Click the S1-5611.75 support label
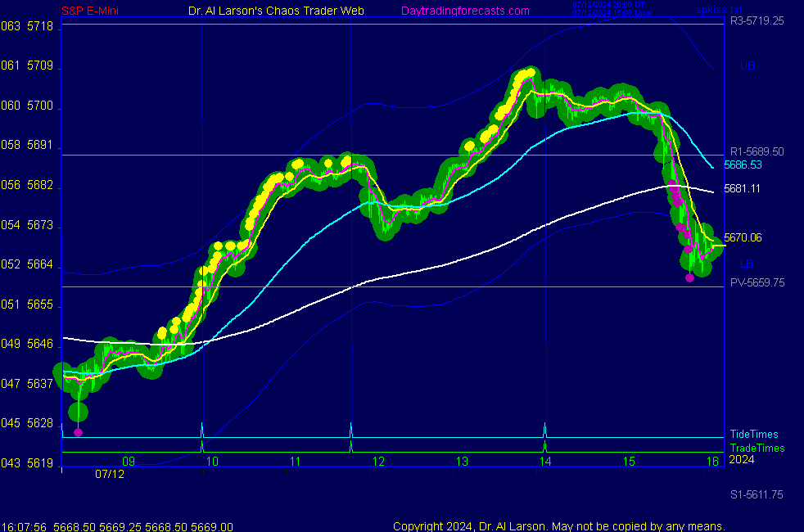 pos(757,495)
